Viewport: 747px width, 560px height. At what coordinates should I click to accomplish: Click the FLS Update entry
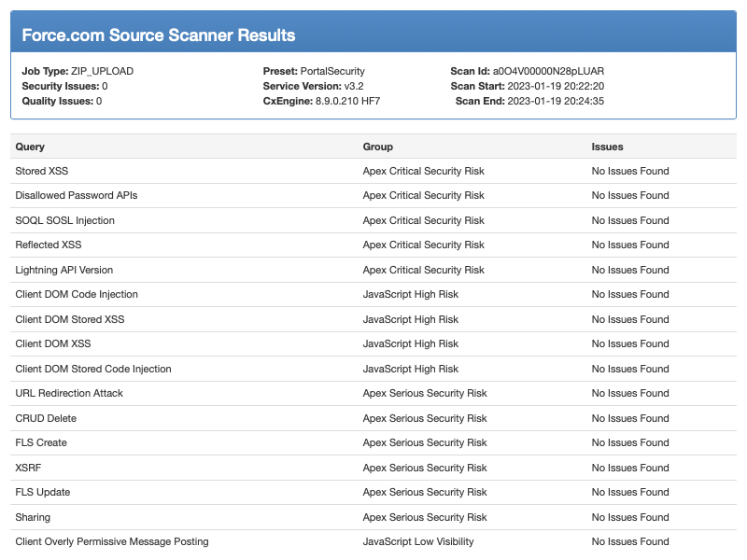point(42,493)
